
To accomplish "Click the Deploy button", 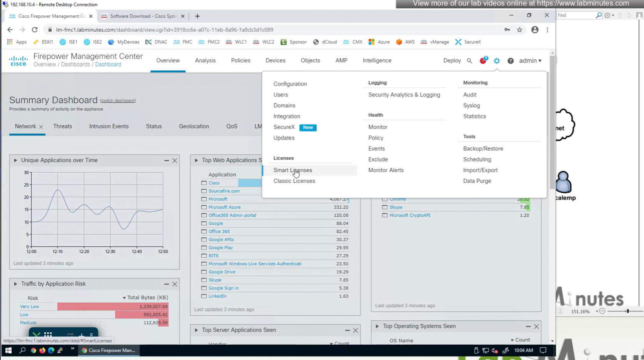I will tap(452, 61).
